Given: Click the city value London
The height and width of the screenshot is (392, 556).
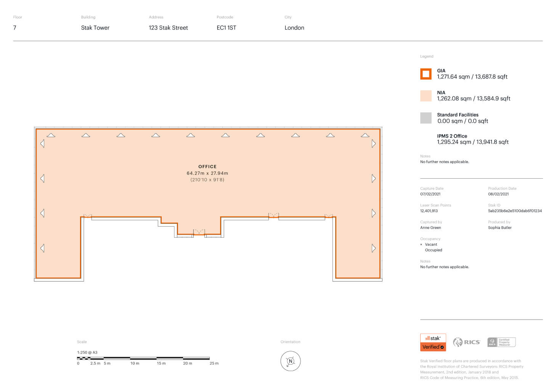Looking at the screenshot, I should [x=294, y=28].
